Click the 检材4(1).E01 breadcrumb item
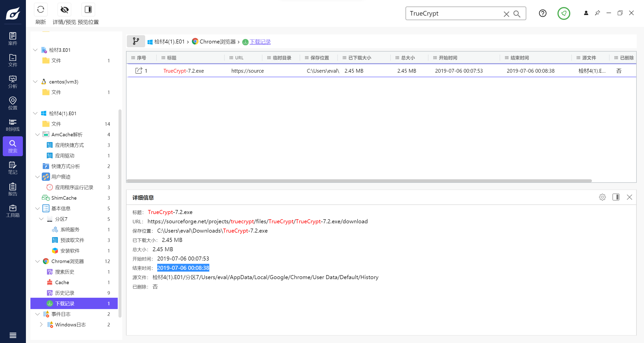644x343 pixels. pyautogui.click(x=166, y=41)
